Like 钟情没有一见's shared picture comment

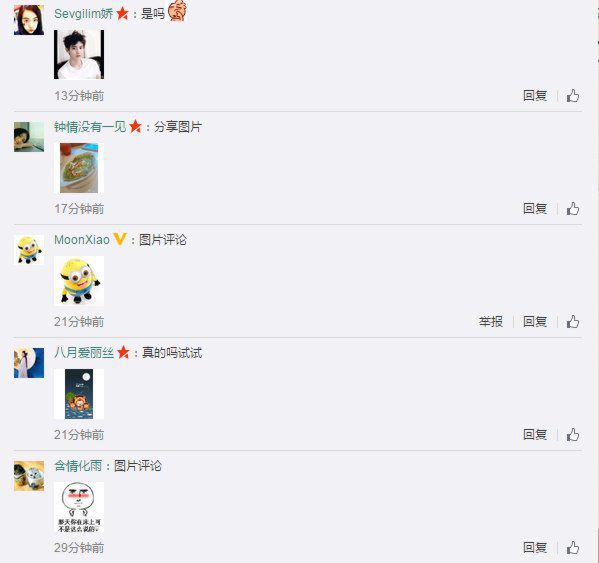pyautogui.click(x=573, y=209)
